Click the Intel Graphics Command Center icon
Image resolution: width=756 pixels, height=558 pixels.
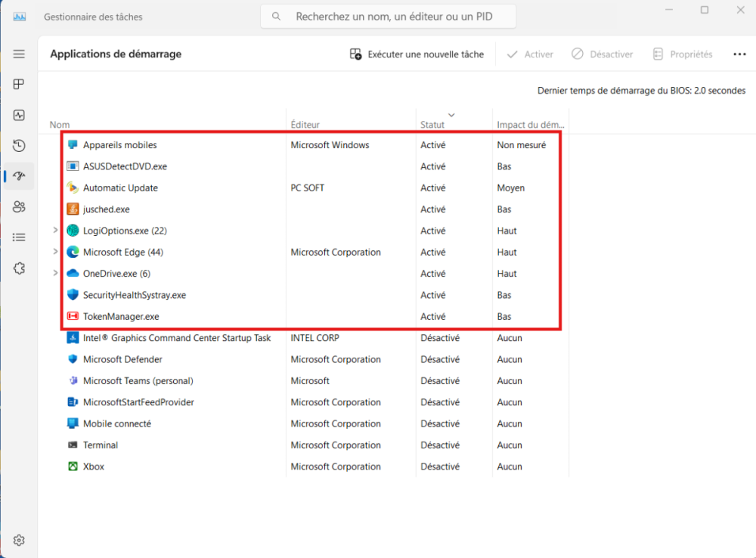point(73,337)
